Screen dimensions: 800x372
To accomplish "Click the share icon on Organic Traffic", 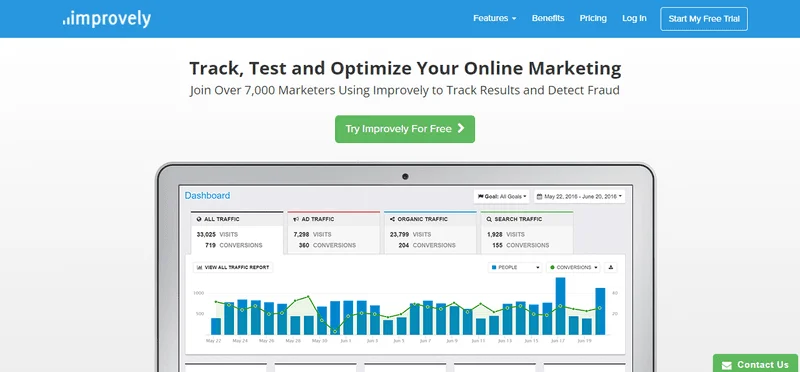I will [392, 219].
